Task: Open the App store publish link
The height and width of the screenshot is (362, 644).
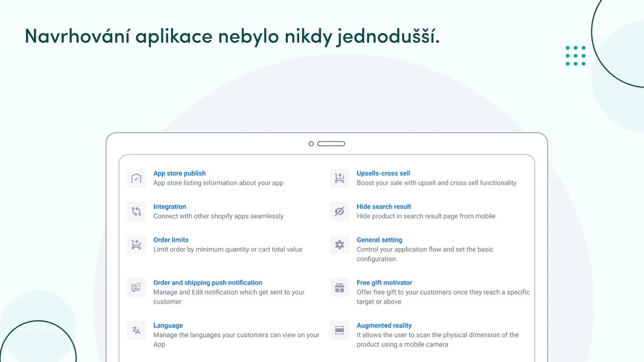Action: pyautogui.click(x=180, y=173)
